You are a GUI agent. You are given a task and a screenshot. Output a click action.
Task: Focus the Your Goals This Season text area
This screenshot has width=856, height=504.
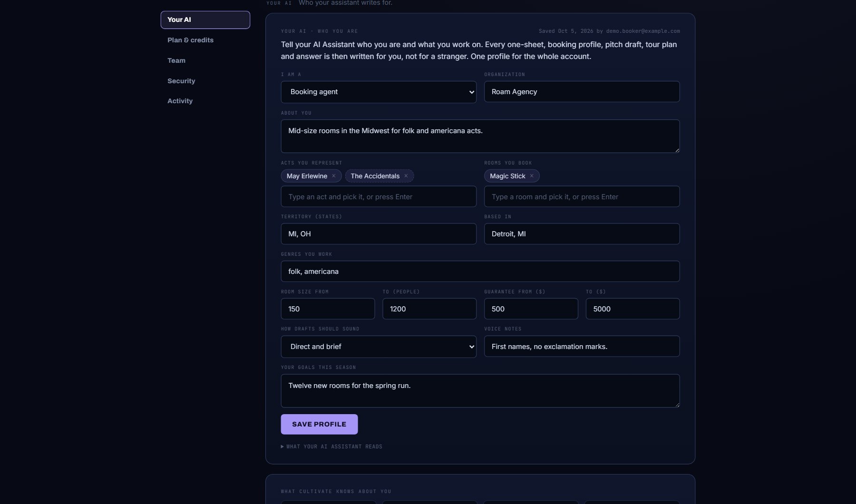click(480, 391)
